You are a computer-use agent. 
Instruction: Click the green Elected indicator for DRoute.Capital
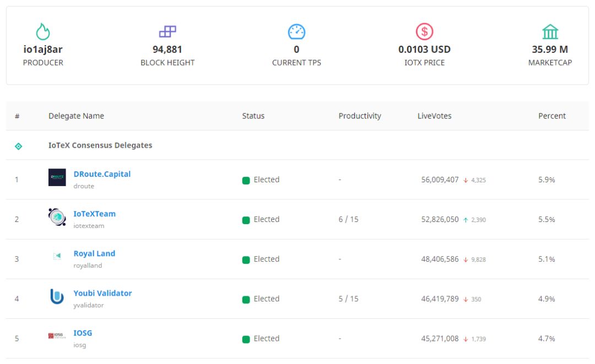[246, 181]
